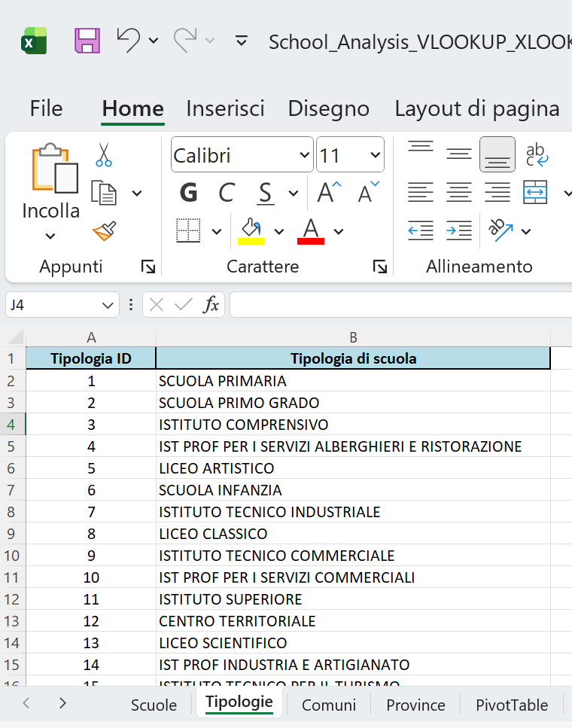Click the center-align text icon

click(458, 193)
